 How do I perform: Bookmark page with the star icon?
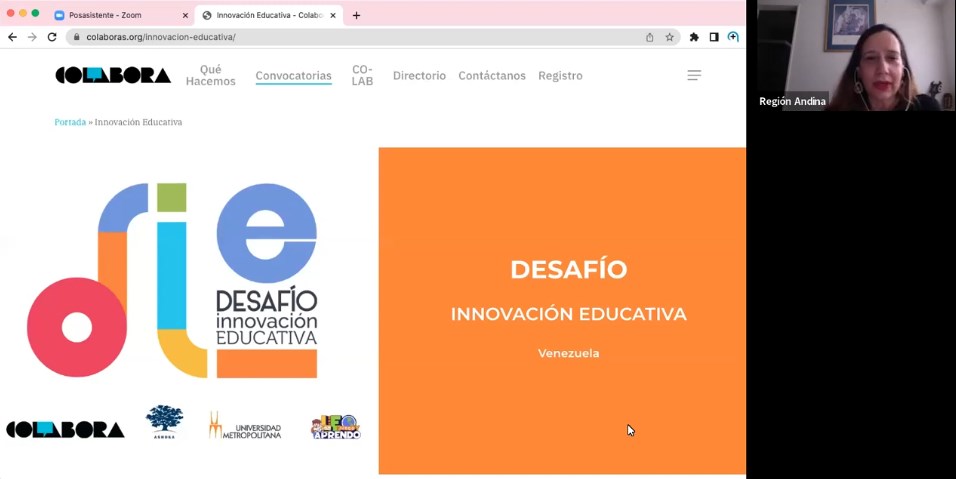[x=669, y=37]
